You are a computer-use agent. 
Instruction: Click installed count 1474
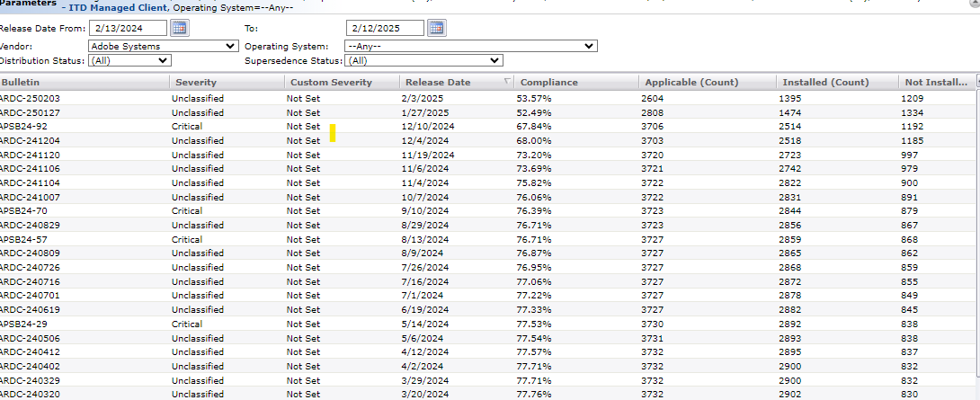click(790, 112)
